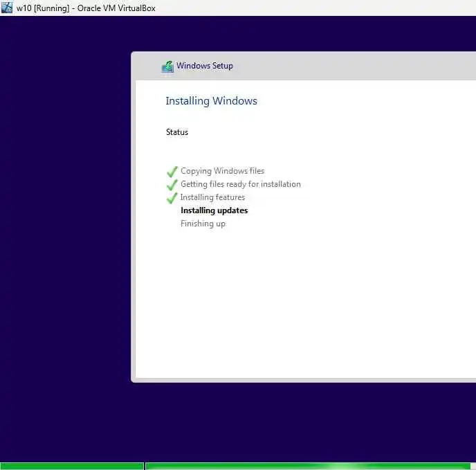Click the VirtualBox icon in the title bar
Viewport: 476px width, 470px height.
(x=6, y=8)
